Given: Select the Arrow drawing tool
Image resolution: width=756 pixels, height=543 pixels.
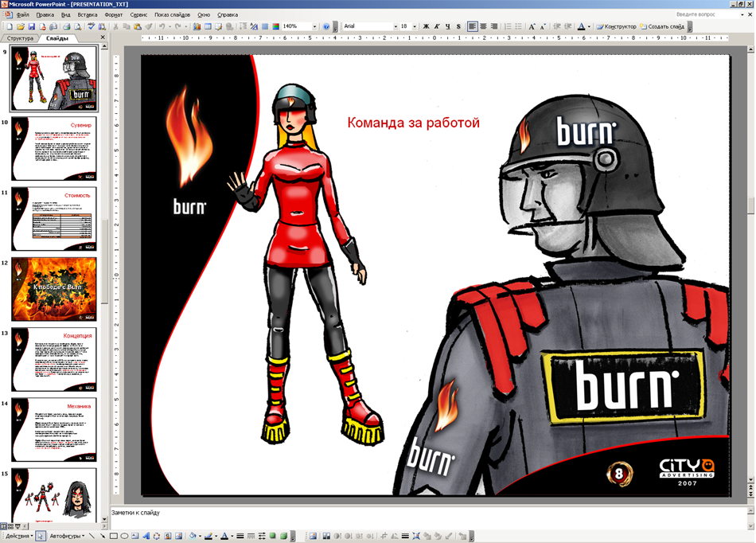Looking at the screenshot, I should 103,536.
